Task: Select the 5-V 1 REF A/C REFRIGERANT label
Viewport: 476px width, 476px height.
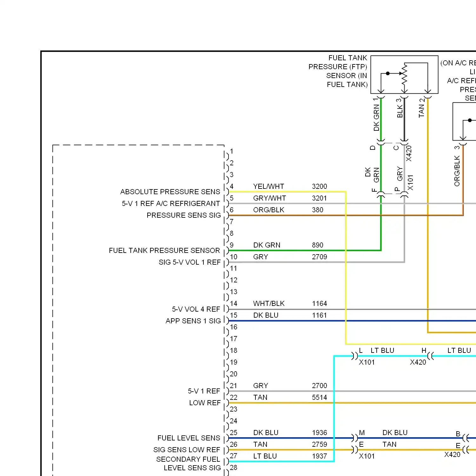Action: point(171,203)
